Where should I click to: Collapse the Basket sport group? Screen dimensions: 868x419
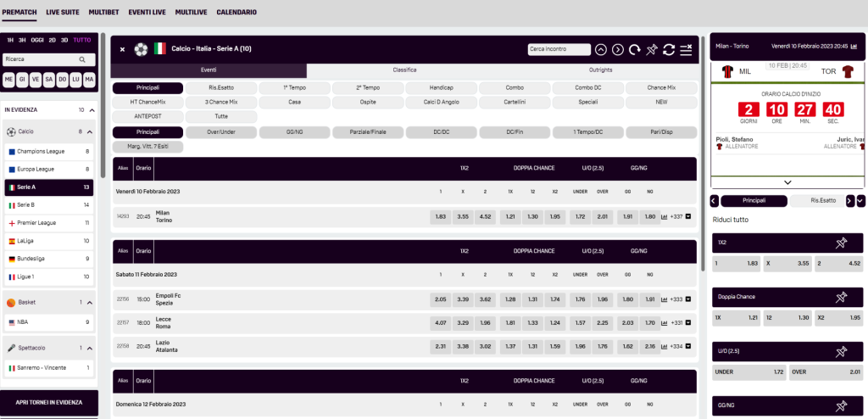tap(90, 303)
